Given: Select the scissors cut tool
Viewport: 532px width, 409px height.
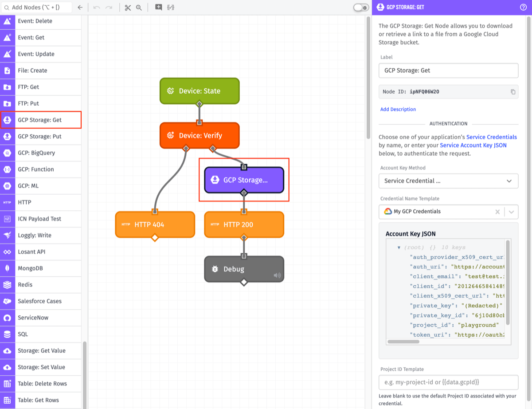Looking at the screenshot, I should tap(128, 8).
